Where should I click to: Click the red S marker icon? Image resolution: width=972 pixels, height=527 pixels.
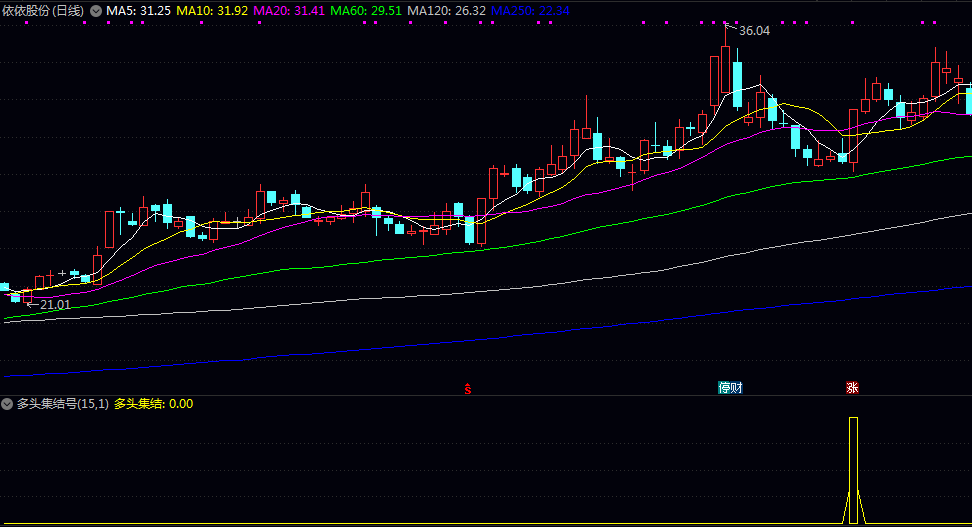467,388
